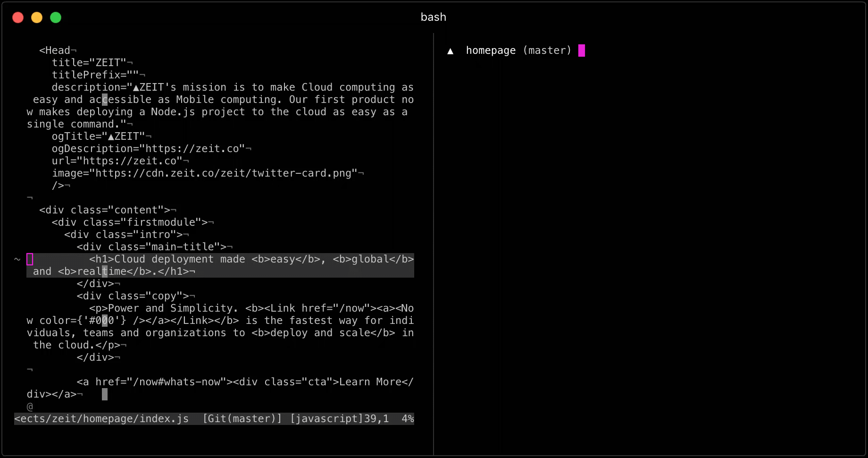
Task: Click the '@' symbol at the buffer bottom
Action: tap(30, 407)
